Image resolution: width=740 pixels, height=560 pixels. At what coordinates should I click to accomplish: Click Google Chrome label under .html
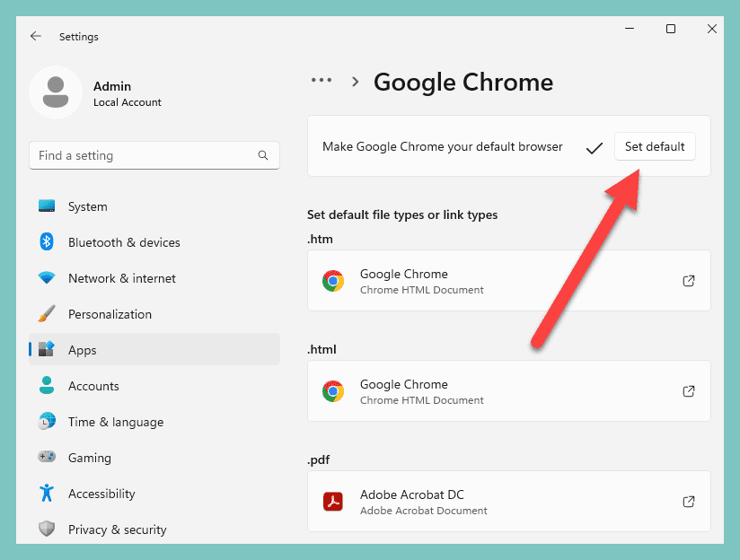[403, 384]
